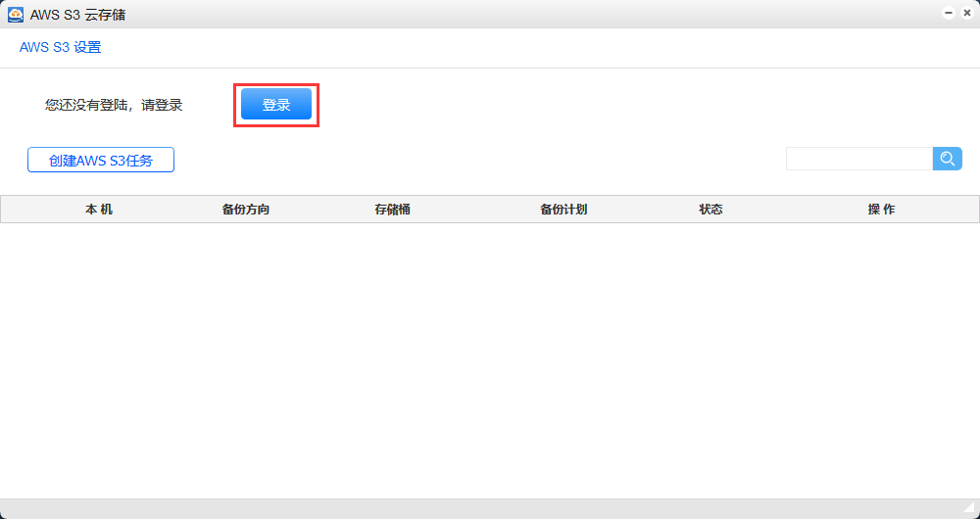The height and width of the screenshot is (519, 980).
Task: Click the 操作 column header
Action: [881, 210]
